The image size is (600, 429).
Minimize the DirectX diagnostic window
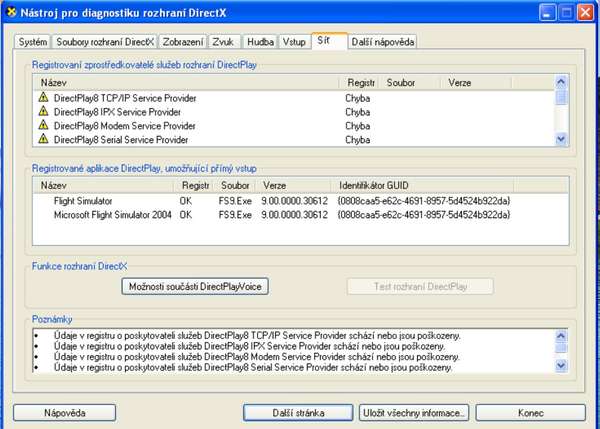click(548, 13)
